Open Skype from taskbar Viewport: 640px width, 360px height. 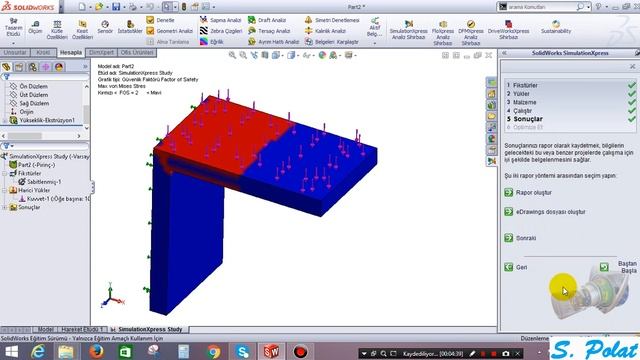(x=242, y=351)
